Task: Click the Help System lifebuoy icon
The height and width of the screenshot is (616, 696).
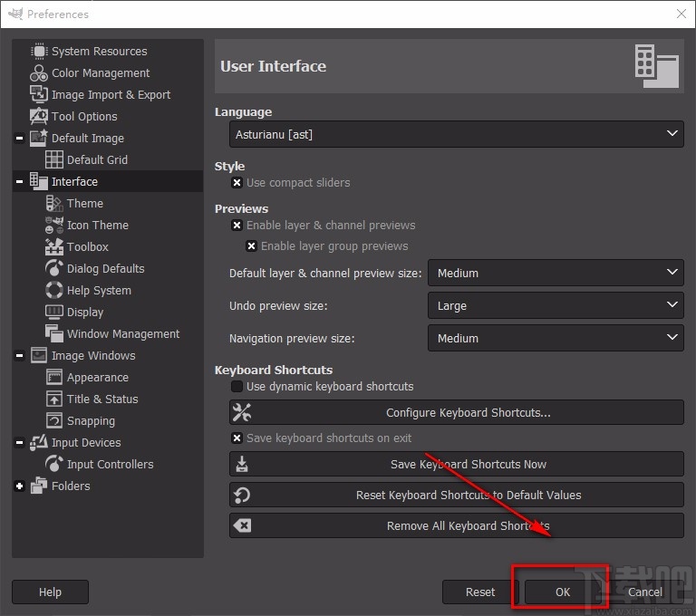Action: (53, 291)
